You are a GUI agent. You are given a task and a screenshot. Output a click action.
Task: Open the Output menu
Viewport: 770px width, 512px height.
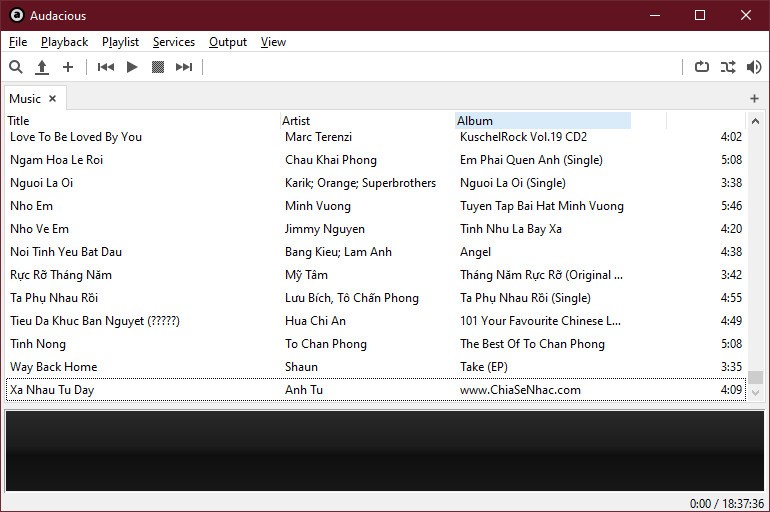click(228, 42)
